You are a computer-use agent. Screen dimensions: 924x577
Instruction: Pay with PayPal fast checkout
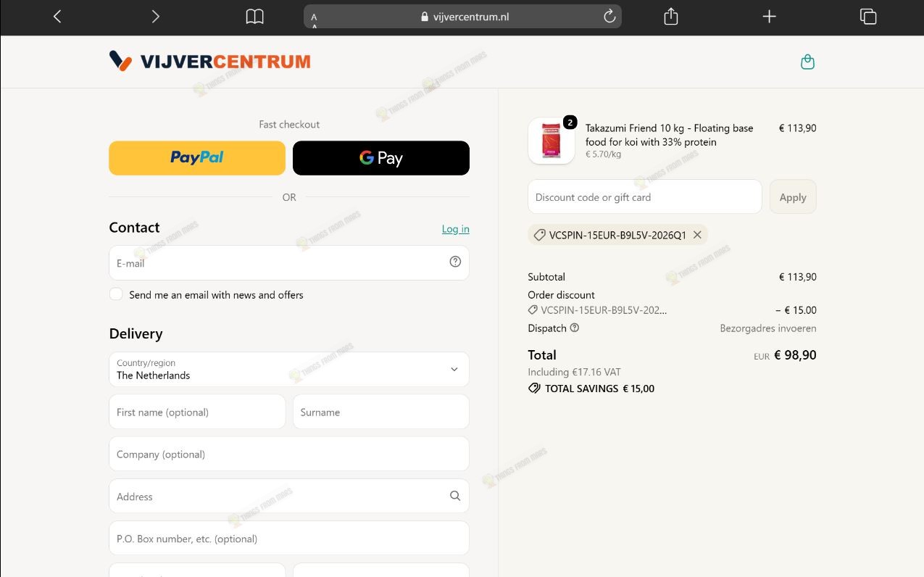[197, 158]
